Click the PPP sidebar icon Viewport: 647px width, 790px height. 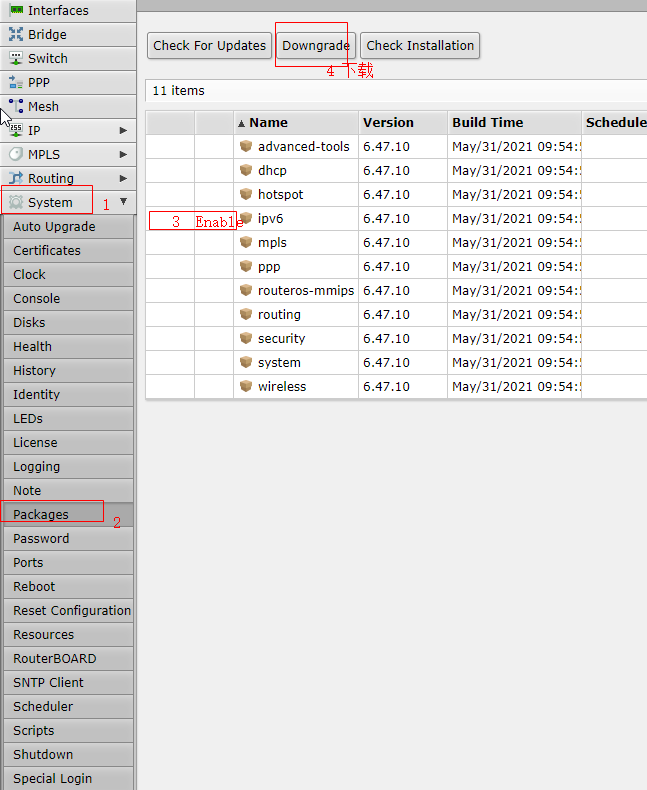click(x=16, y=82)
